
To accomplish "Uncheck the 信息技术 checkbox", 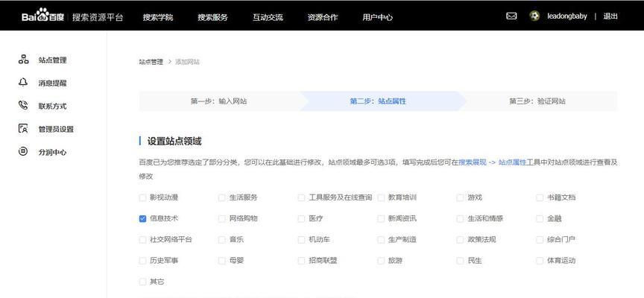I will (142, 219).
